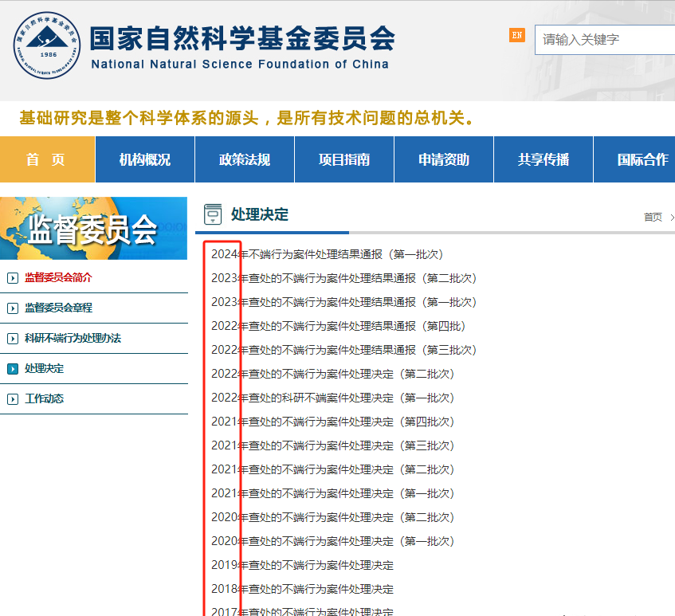Viewport: 675px width, 616px height.
Task: Click arrow icon beside 监督委员会章程
Action: [12, 308]
